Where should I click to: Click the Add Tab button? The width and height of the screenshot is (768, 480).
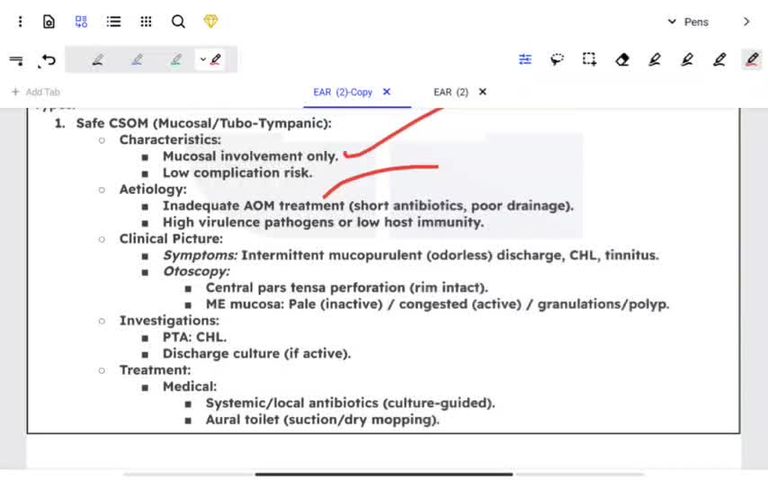tap(35, 92)
